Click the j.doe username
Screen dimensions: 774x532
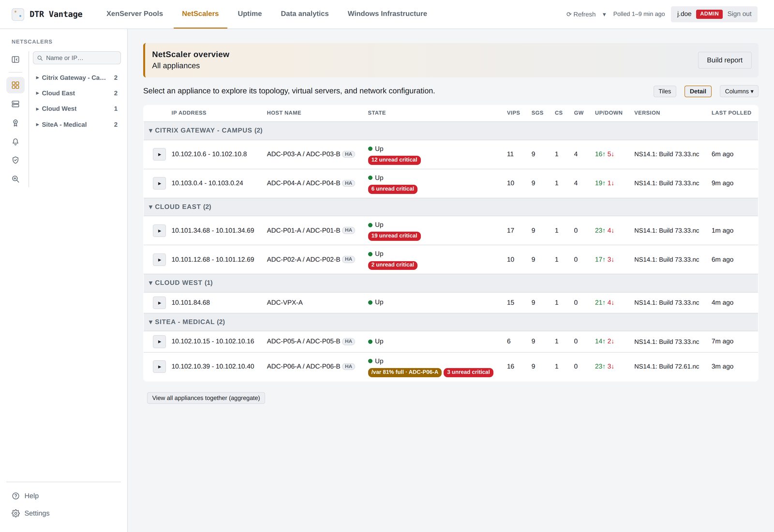[684, 14]
